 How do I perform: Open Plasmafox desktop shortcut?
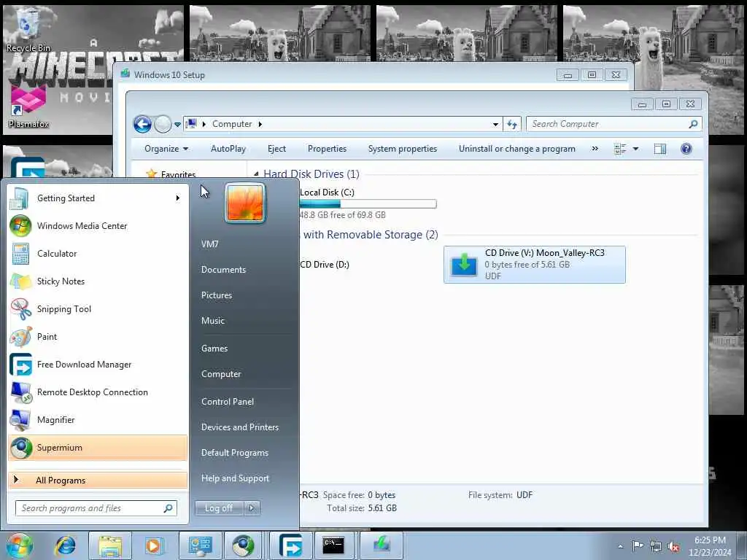(x=28, y=108)
